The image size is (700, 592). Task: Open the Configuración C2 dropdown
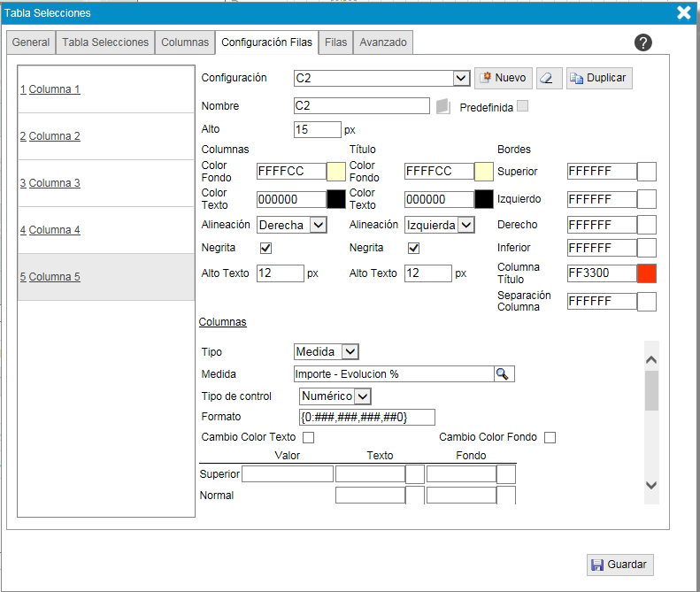460,78
